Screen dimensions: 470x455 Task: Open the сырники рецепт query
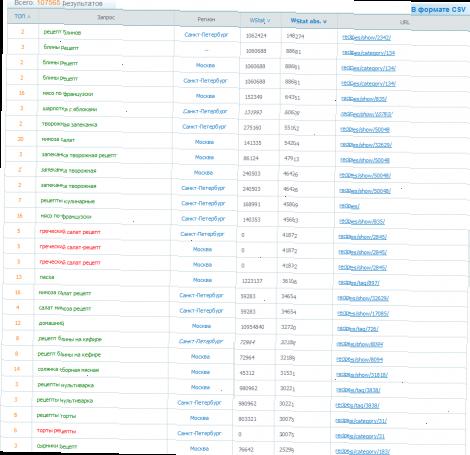pos(57,446)
